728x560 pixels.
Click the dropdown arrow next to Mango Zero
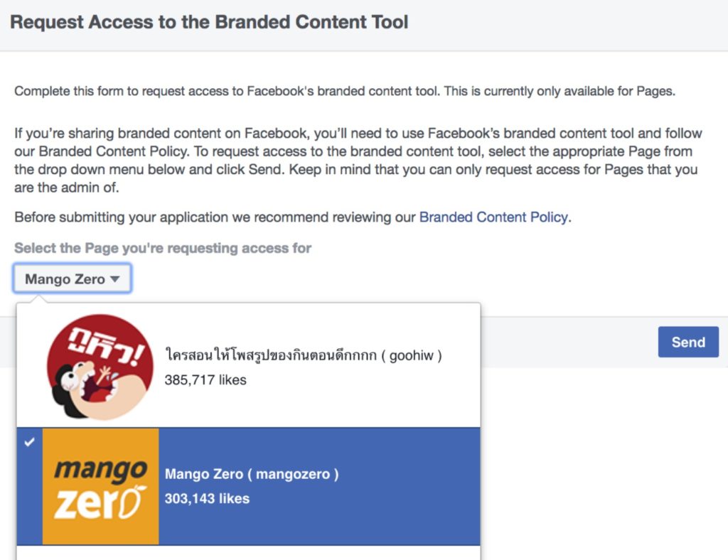pos(115,279)
